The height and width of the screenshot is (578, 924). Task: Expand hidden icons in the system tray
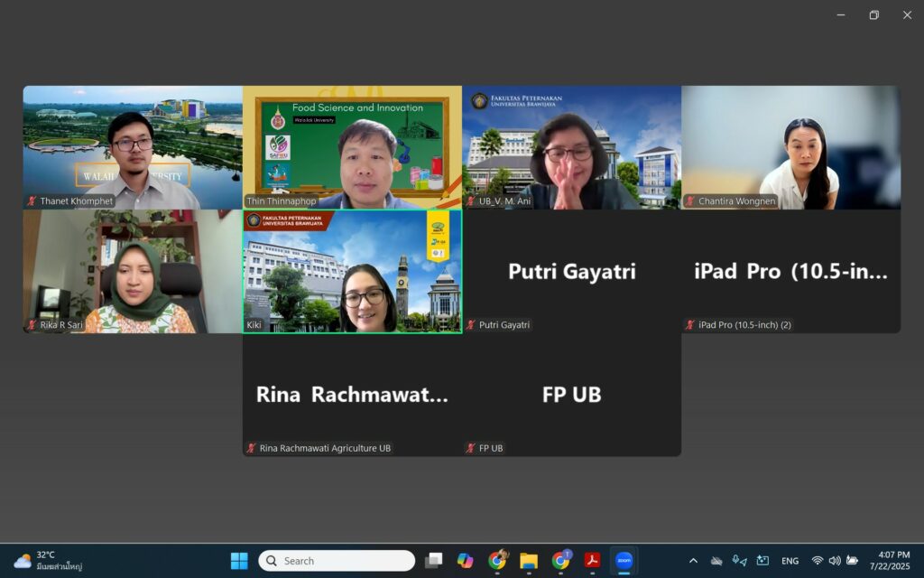click(693, 560)
